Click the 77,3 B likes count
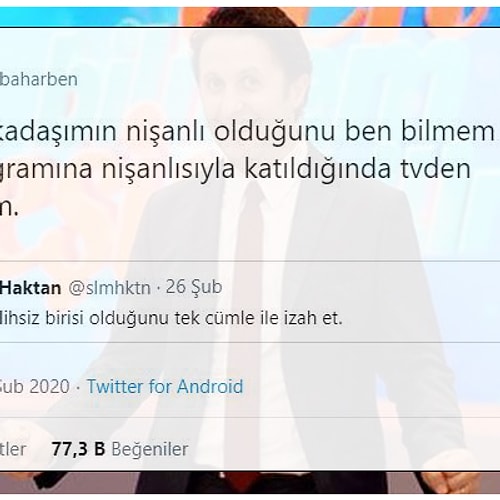 (78, 449)
